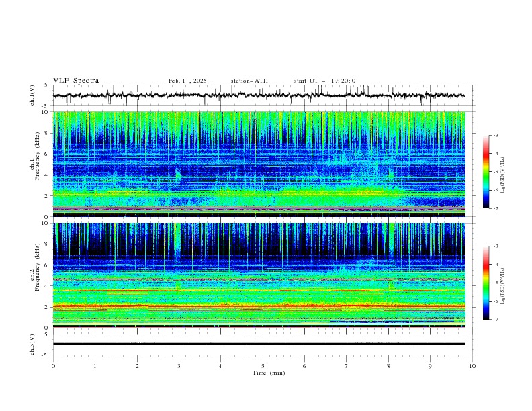Click the 'ch.2 Frequency (kHz)' axis label

[35, 266]
